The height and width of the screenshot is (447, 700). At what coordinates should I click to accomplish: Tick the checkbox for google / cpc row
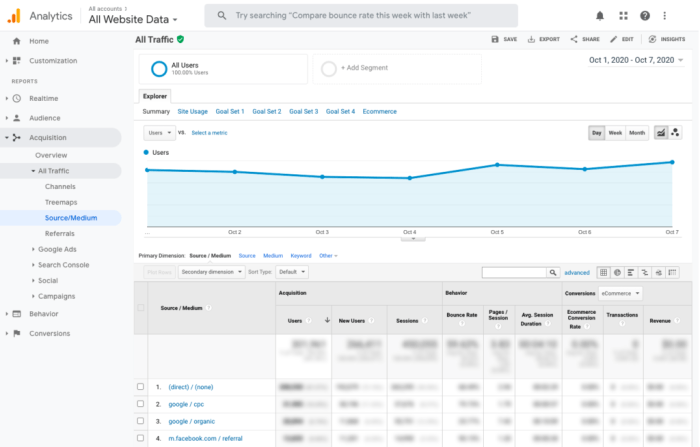point(141,404)
